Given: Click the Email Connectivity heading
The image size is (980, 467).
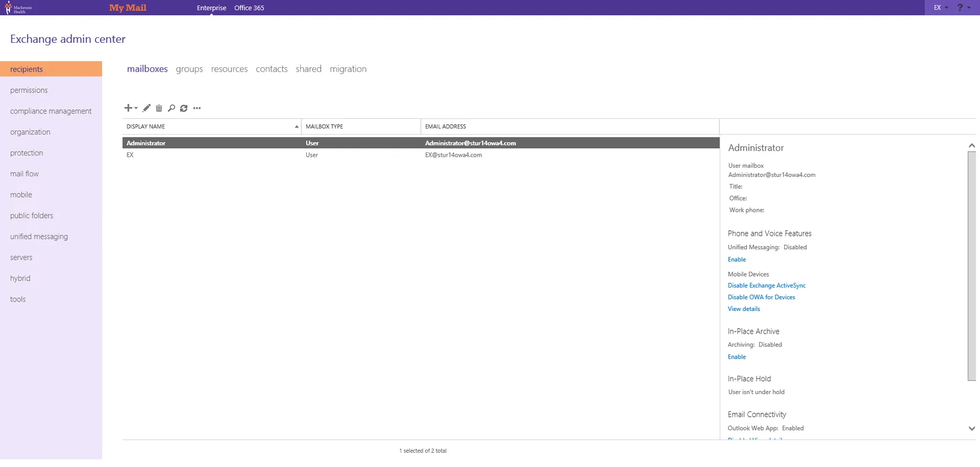Looking at the screenshot, I should [x=756, y=414].
